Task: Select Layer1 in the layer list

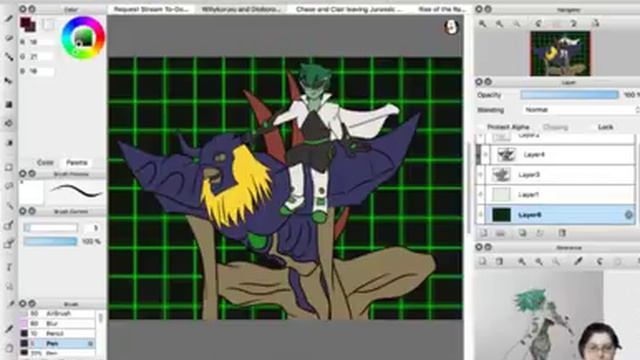Action: pyautogui.click(x=555, y=195)
